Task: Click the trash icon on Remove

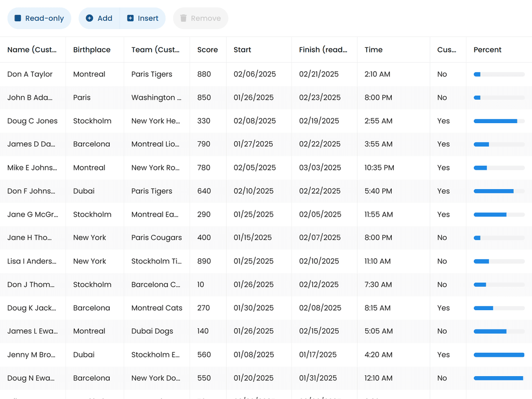Action: (x=183, y=18)
